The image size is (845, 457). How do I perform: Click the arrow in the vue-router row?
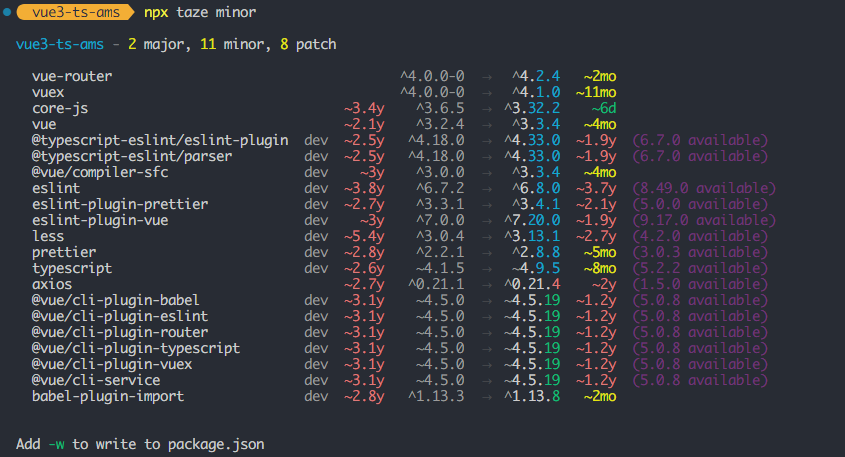487,77
